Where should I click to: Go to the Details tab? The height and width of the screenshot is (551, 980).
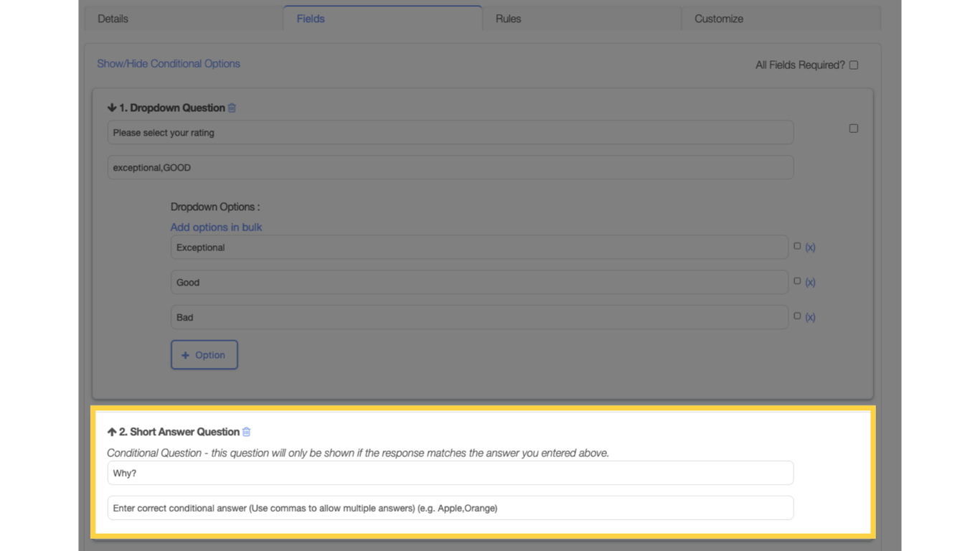(x=113, y=19)
